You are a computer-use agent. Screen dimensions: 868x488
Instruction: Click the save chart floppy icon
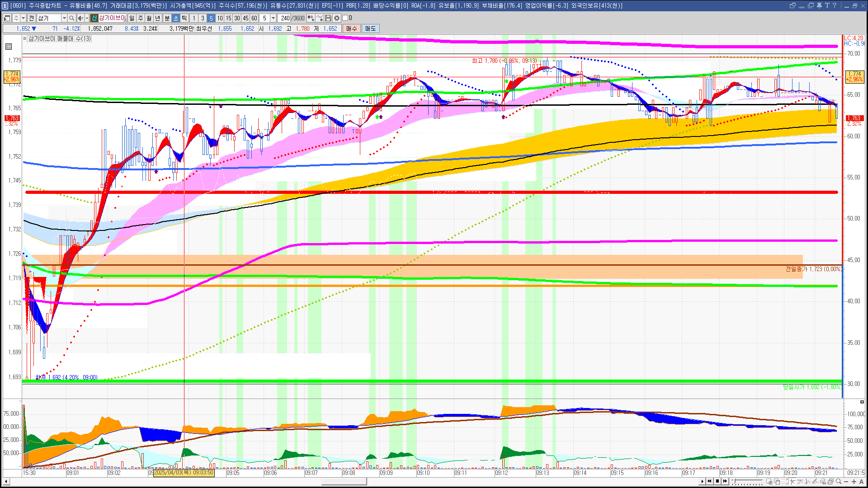[x=329, y=18]
